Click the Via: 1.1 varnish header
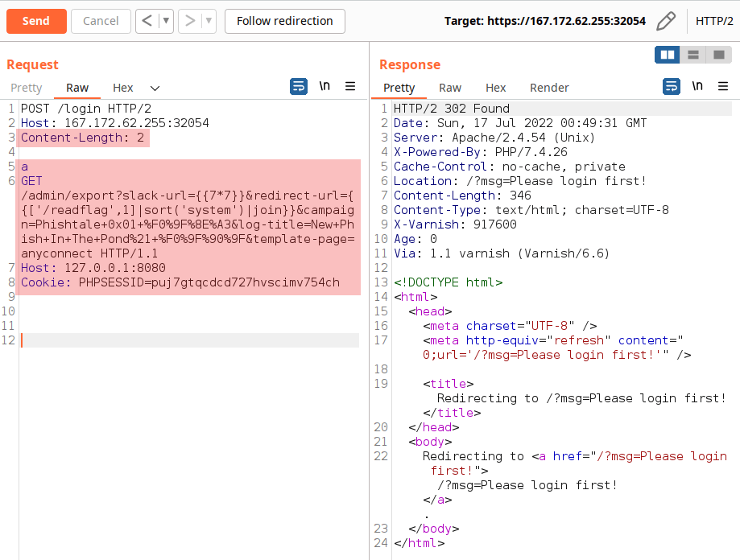The width and height of the screenshot is (740, 560). pos(502,253)
